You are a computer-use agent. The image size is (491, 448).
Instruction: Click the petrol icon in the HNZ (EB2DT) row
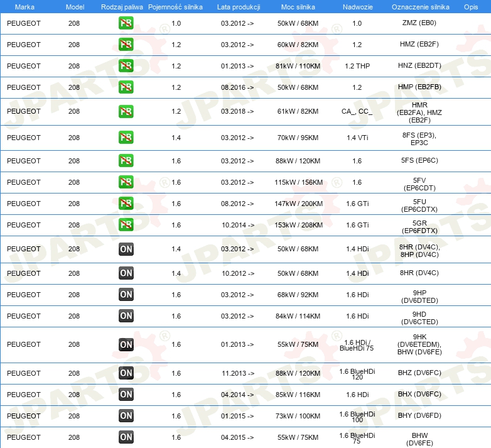point(126,66)
